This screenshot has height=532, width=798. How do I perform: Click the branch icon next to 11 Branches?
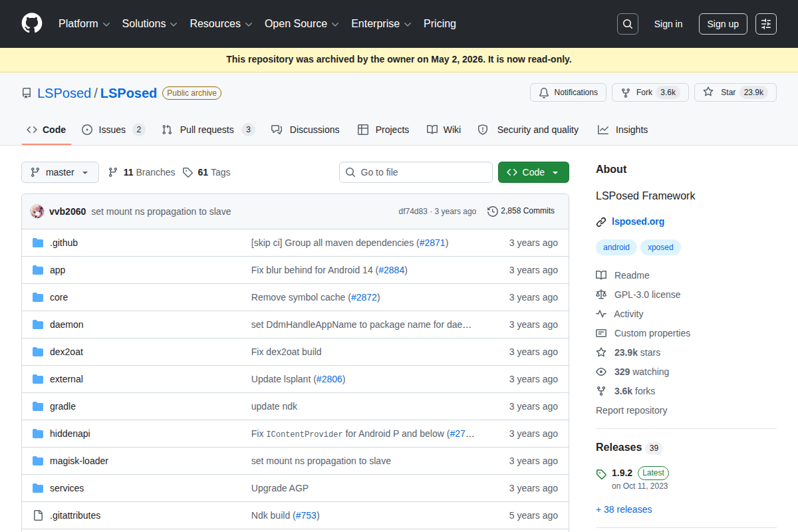113,172
